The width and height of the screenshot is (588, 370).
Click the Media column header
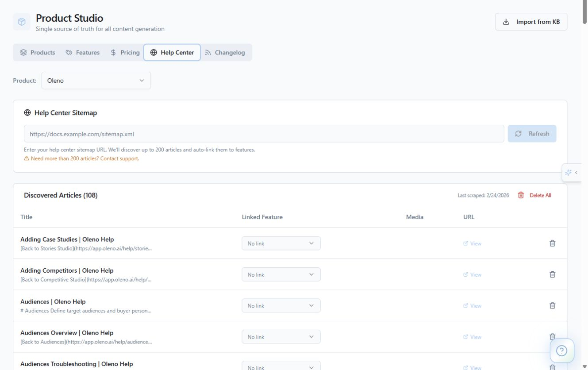pyautogui.click(x=415, y=217)
